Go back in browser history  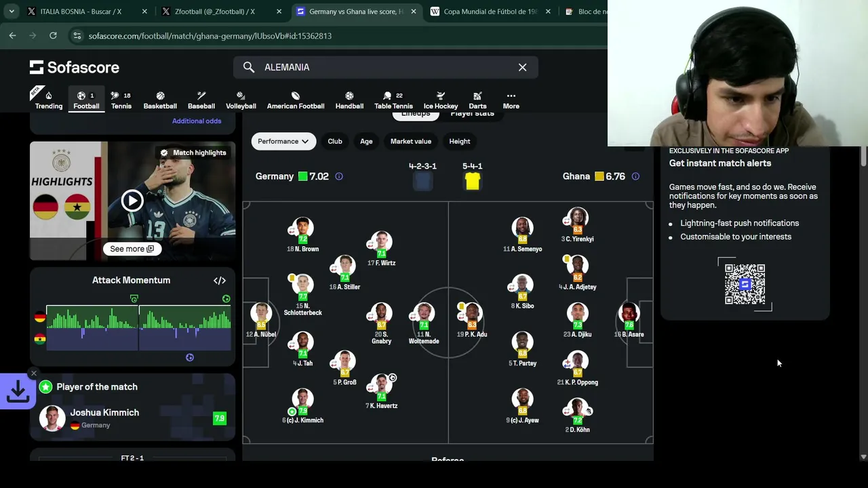tap(13, 36)
